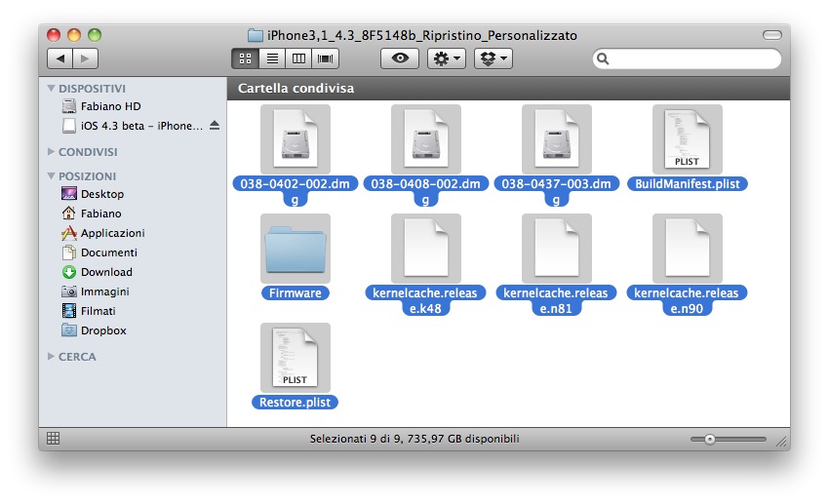Select the 038-0402-002.dmg file icon
The width and height of the screenshot is (829, 504).
tap(295, 139)
